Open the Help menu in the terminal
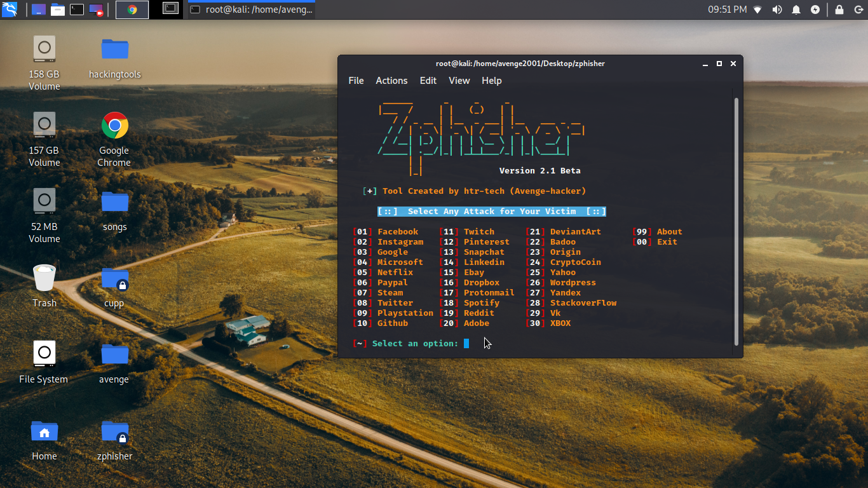 pyautogui.click(x=492, y=81)
